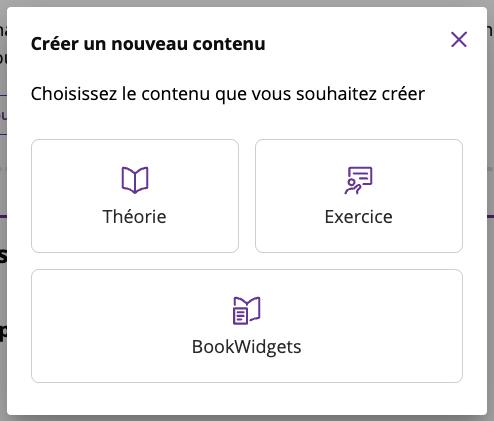Click the dimmed backdrop strip above the dialog
The image size is (494, 421).
(247, 3)
